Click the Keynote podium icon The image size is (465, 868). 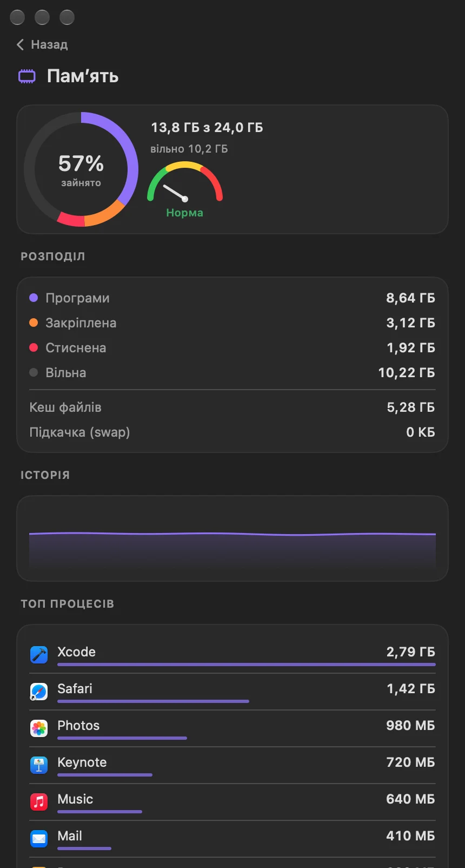[39, 765]
